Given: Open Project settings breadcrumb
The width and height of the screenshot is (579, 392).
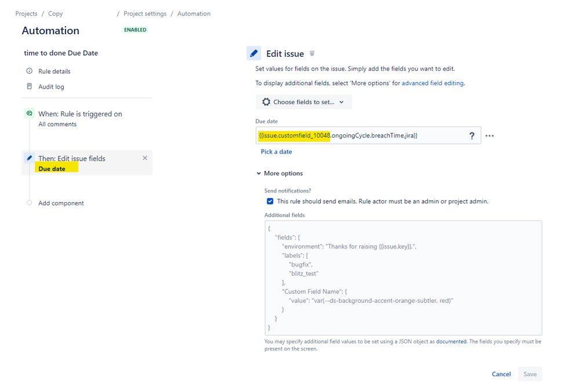Looking at the screenshot, I should coord(145,14).
